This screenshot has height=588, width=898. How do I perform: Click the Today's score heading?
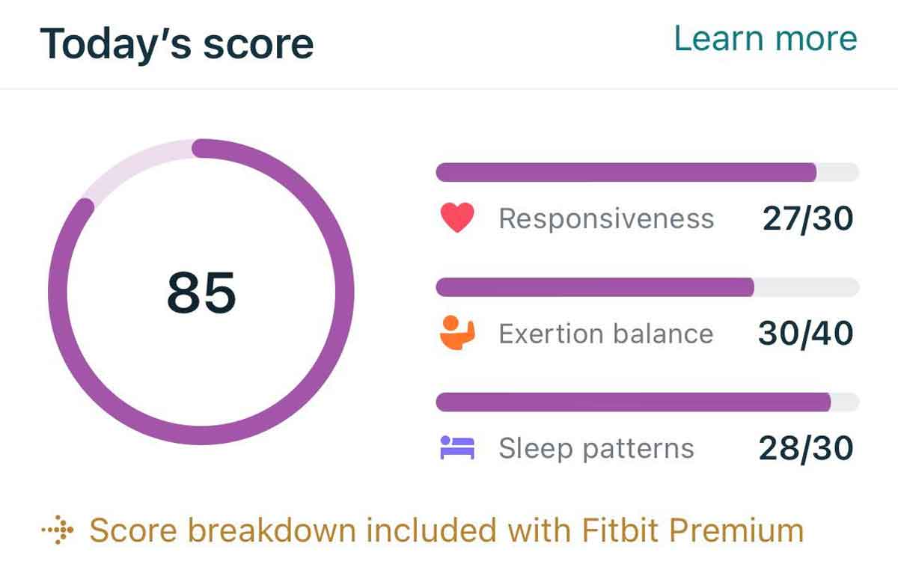pyautogui.click(x=177, y=43)
